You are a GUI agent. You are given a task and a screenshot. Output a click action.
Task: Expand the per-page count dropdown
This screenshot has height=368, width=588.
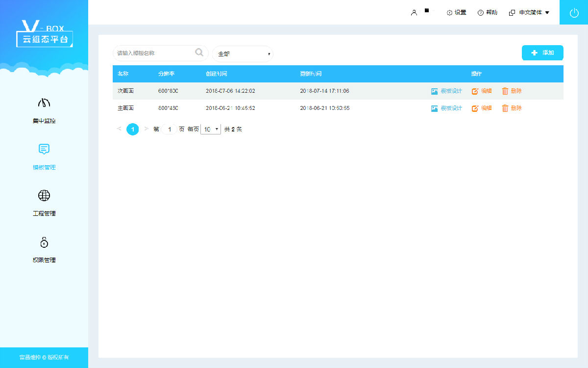tap(211, 130)
